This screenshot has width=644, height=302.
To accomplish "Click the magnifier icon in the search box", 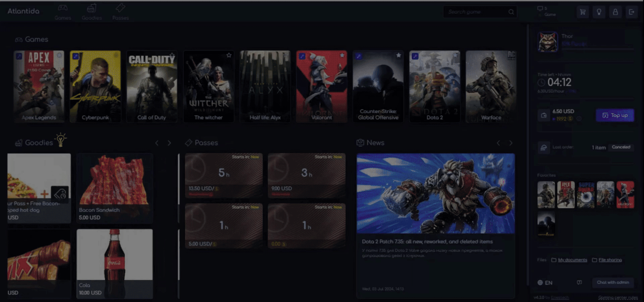I will coord(511,12).
